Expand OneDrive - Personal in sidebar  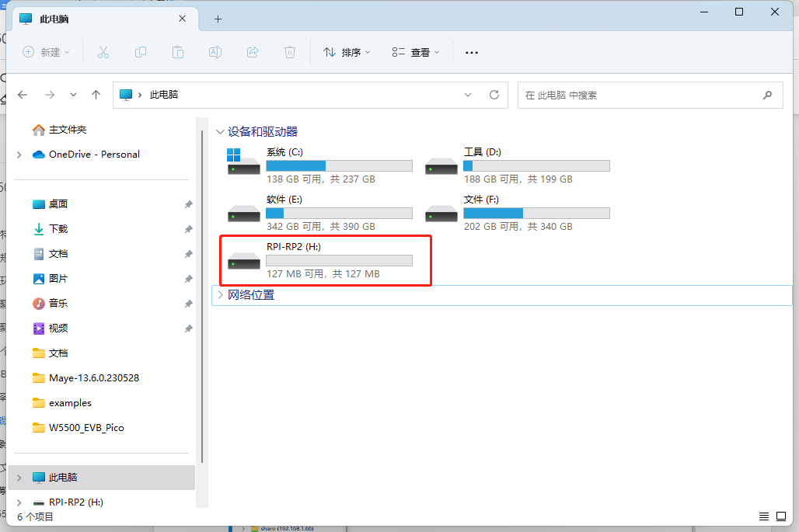(19, 155)
